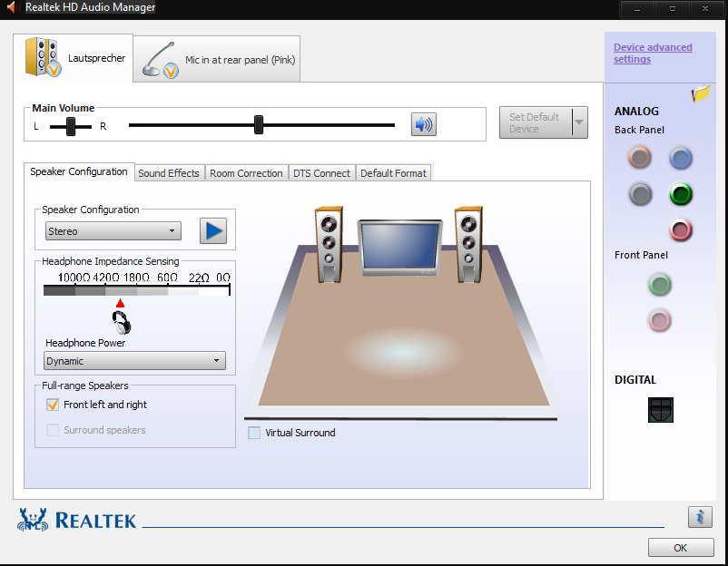Click the left speaker in room

click(x=330, y=245)
